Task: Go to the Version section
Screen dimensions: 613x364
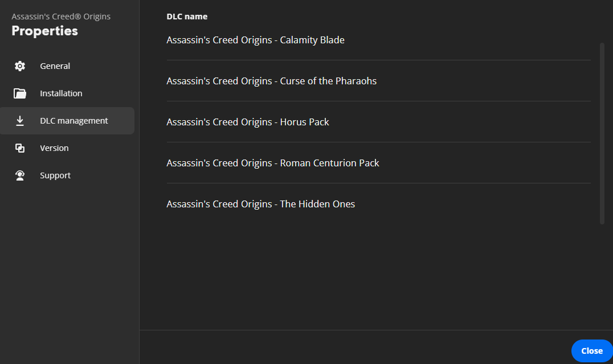Action: pos(54,148)
